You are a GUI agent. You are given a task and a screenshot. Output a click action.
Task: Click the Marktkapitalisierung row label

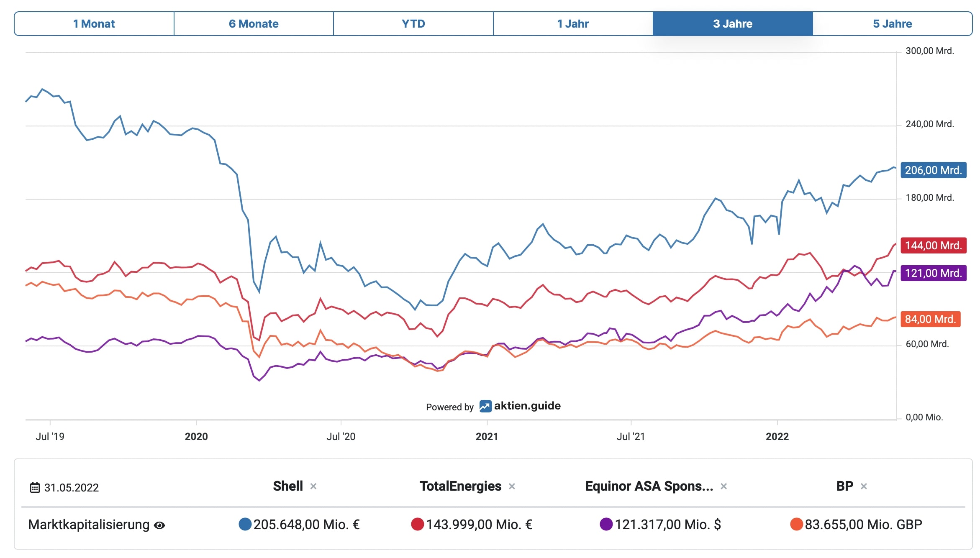coord(89,525)
